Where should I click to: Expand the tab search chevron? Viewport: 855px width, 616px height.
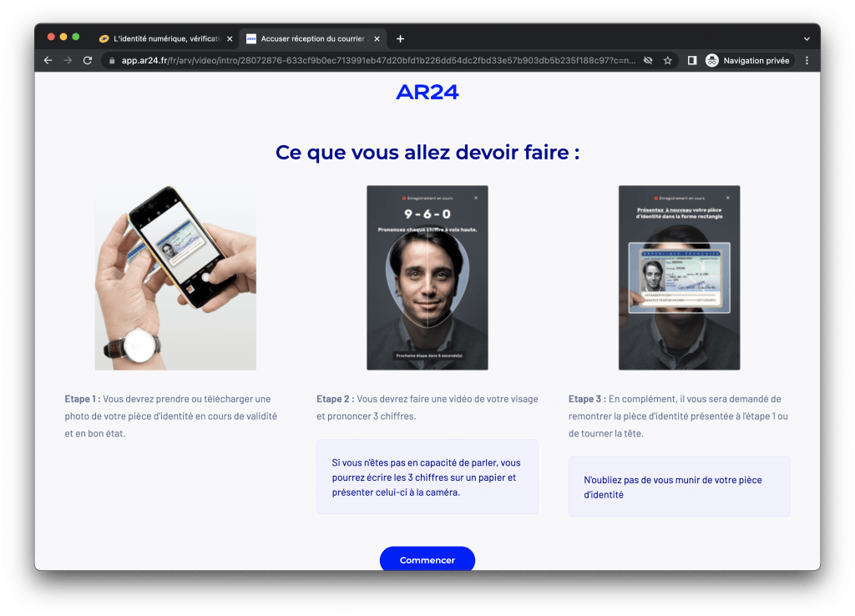(807, 38)
